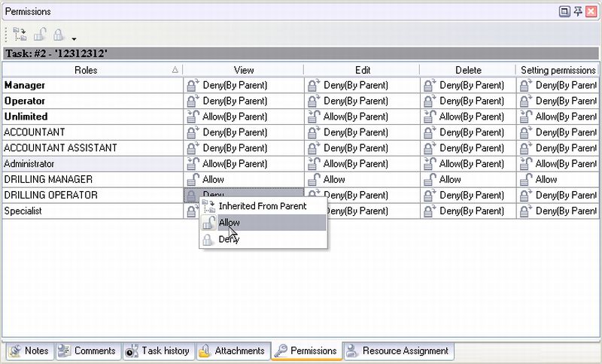Choose Allow in the popup menu
Image resolution: width=602 pixels, height=364 pixels.
(x=229, y=223)
